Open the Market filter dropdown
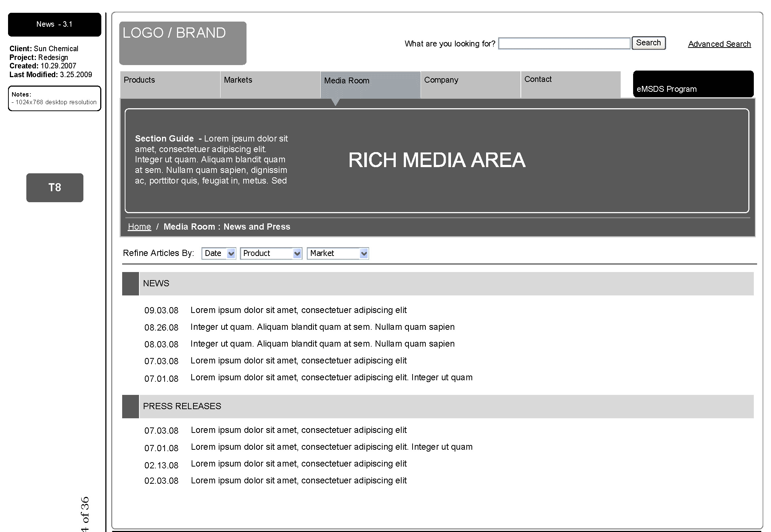The image size is (771, 532). (338, 253)
